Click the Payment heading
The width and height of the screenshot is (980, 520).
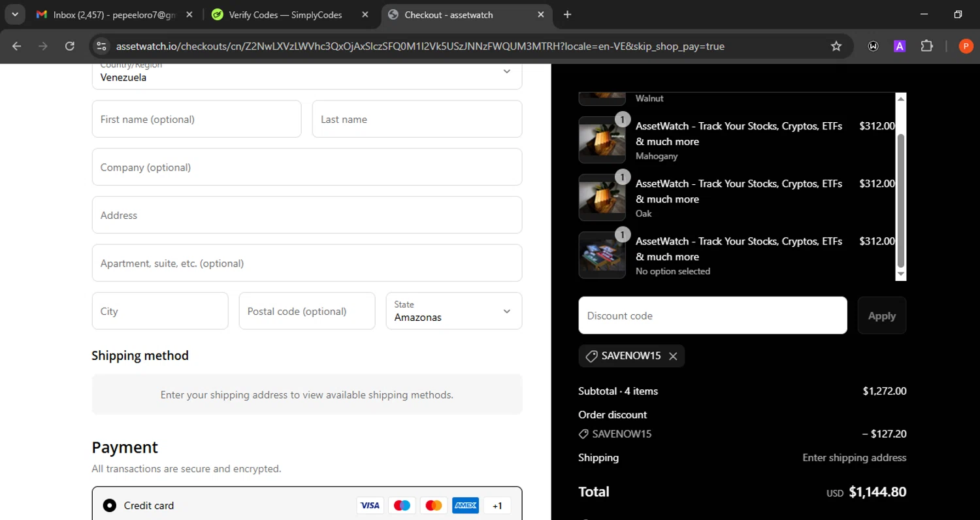pos(125,447)
